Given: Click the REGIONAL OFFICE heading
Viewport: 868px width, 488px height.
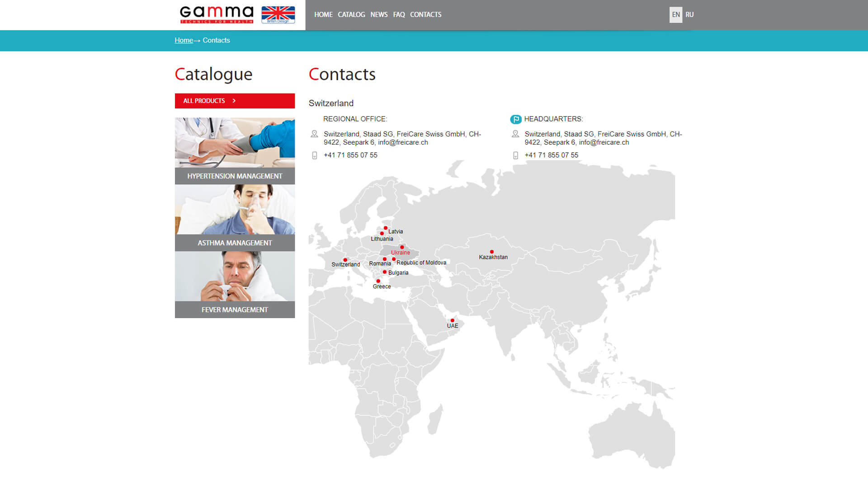Looking at the screenshot, I should pyautogui.click(x=355, y=119).
